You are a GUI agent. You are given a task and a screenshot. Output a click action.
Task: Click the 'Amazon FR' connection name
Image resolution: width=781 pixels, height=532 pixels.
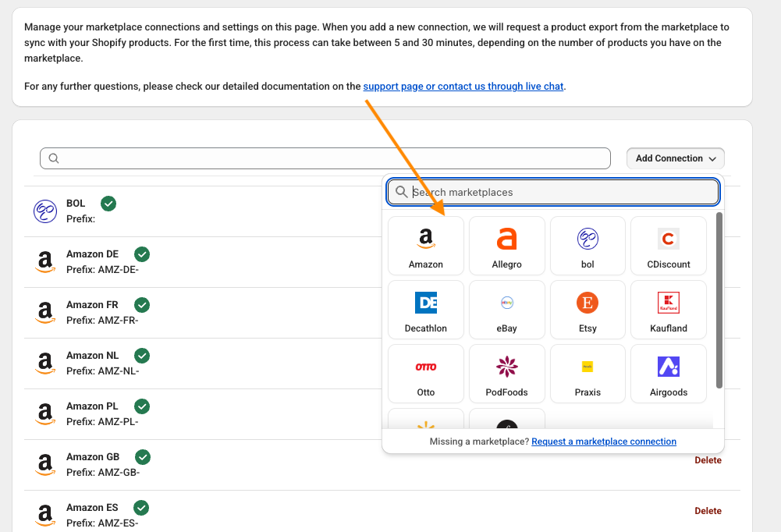click(x=93, y=305)
